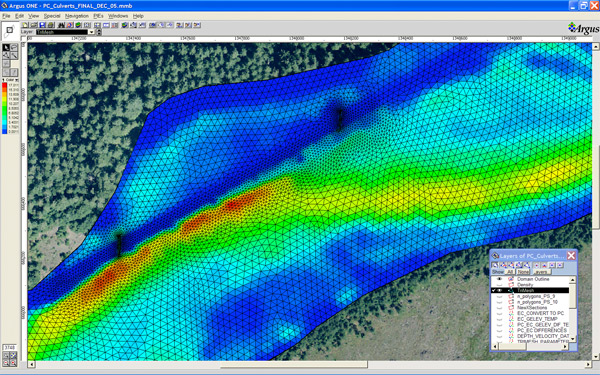
Task: Select the EC_GELEV_TEMP layer in list
Action: coord(537,319)
